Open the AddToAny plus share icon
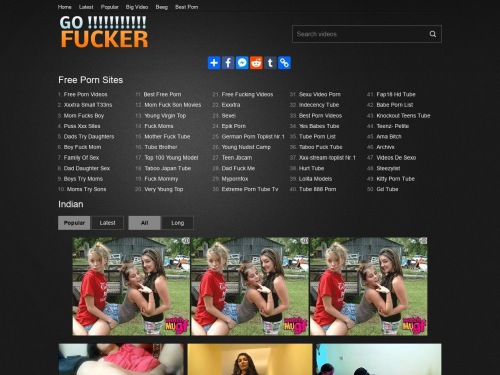Viewport: 500px width, 375px height. pos(214,63)
